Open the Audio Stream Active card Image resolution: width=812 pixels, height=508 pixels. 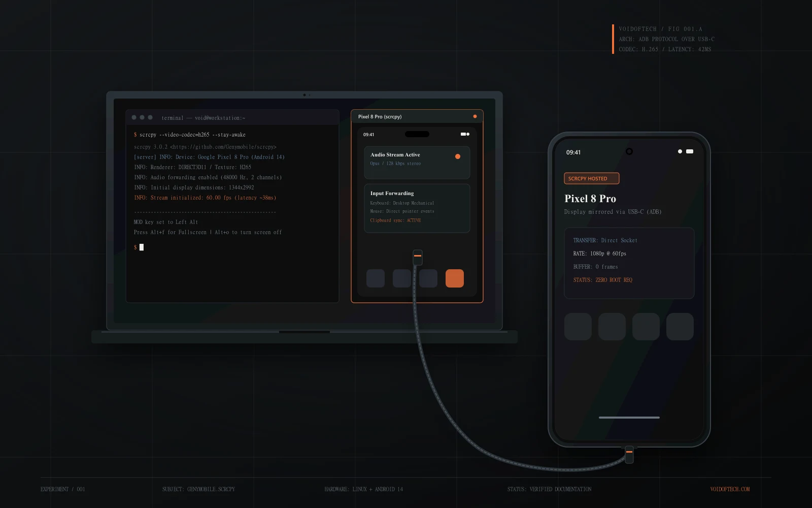(417, 163)
